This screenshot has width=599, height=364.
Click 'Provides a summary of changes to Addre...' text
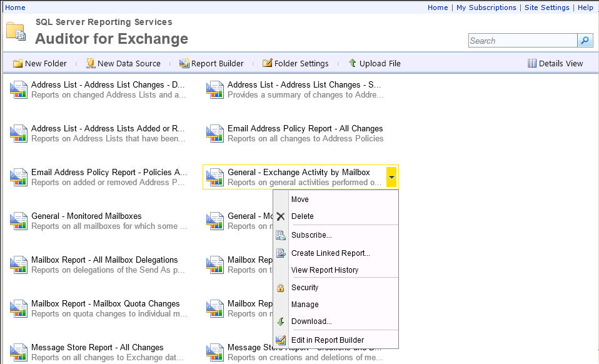(305, 94)
